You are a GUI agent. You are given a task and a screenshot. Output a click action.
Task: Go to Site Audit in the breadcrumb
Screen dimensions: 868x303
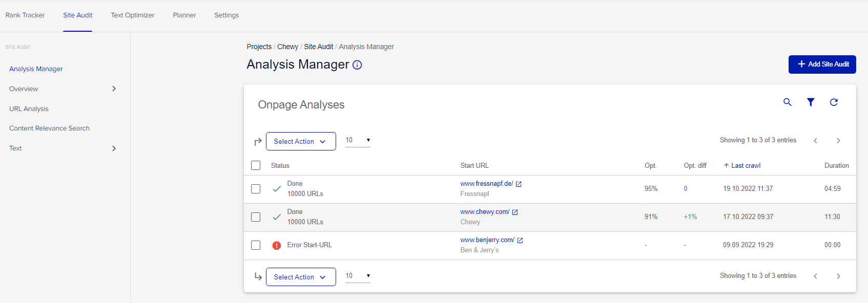point(319,47)
